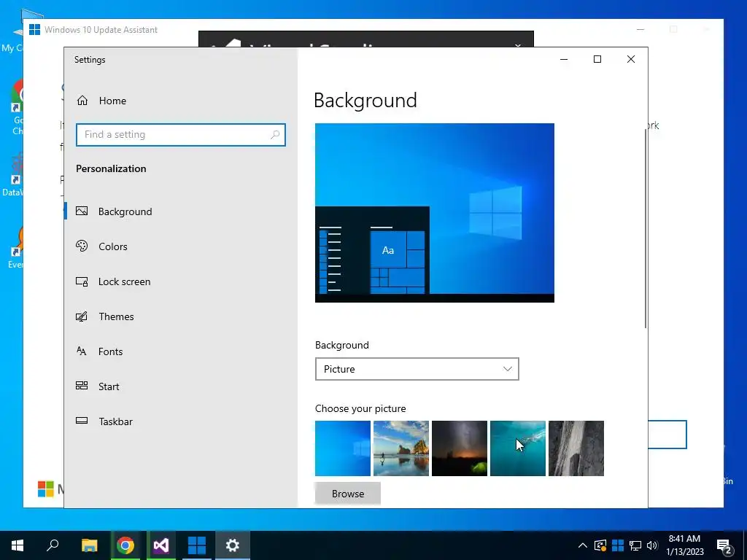Open taskbar Search magnifier
Image resolution: width=747 pixels, height=560 pixels.
click(x=53, y=545)
